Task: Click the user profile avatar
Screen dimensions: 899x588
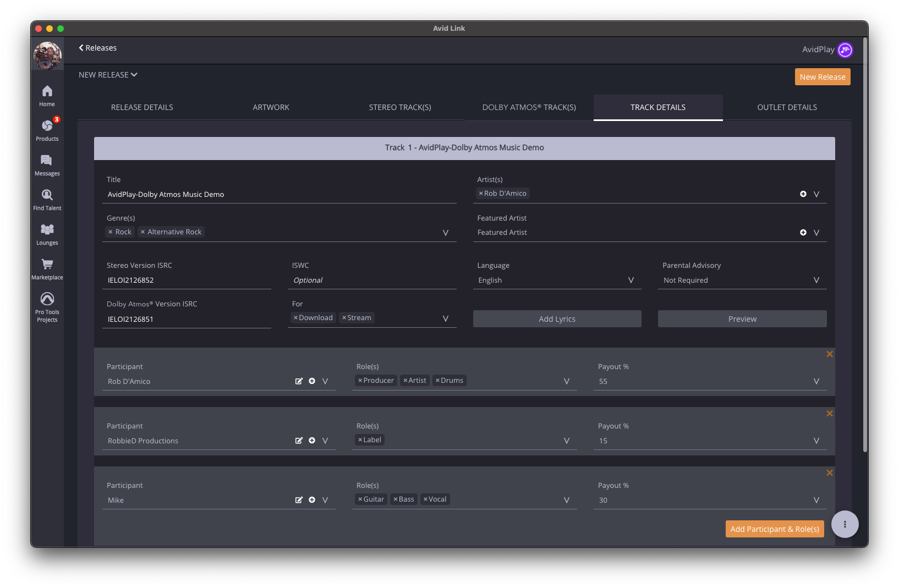Action: [47, 56]
